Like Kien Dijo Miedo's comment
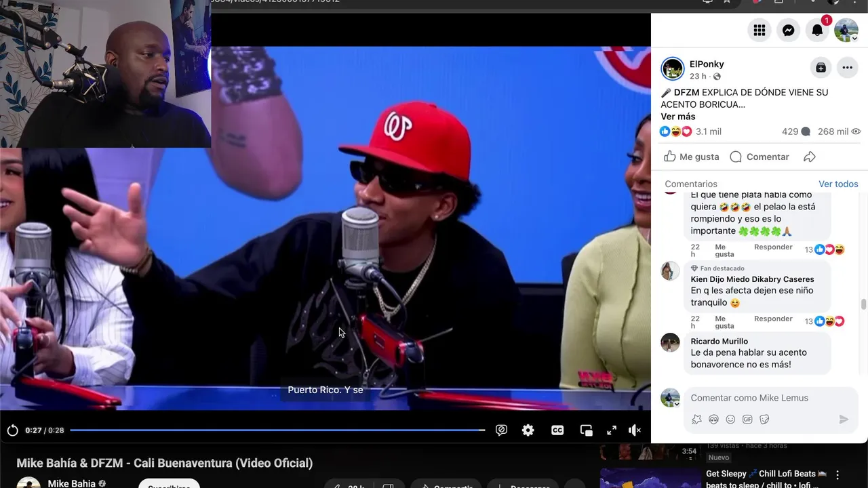Viewport: 868px width, 488px height. [724, 322]
